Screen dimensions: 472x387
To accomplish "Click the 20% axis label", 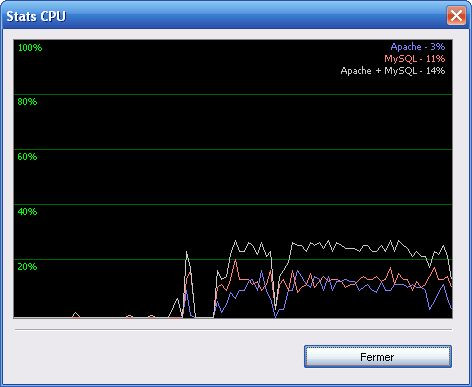I will (27, 267).
